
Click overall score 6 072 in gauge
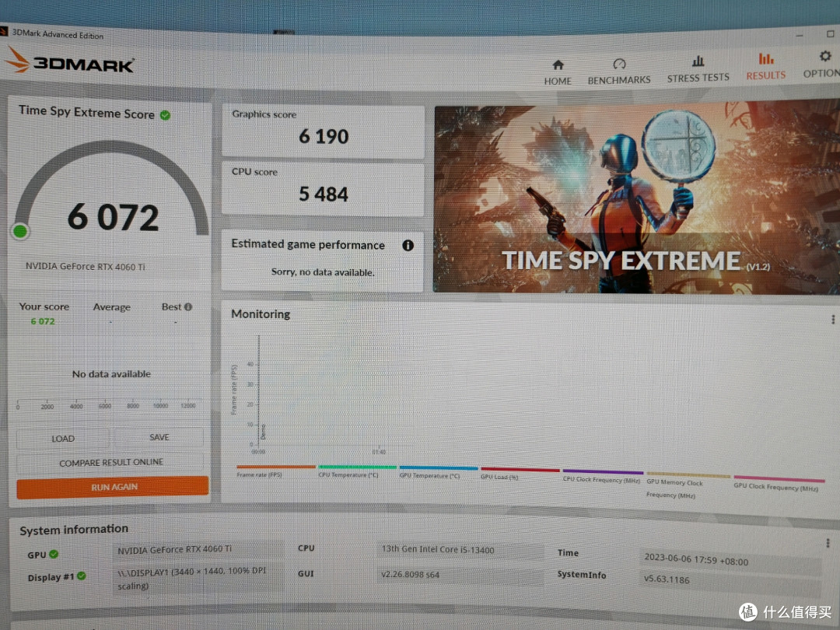click(x=113, y=217)
